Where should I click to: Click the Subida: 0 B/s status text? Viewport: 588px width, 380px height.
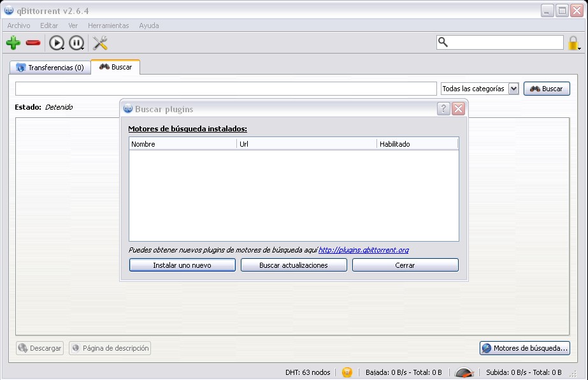(x=524, y=372)
